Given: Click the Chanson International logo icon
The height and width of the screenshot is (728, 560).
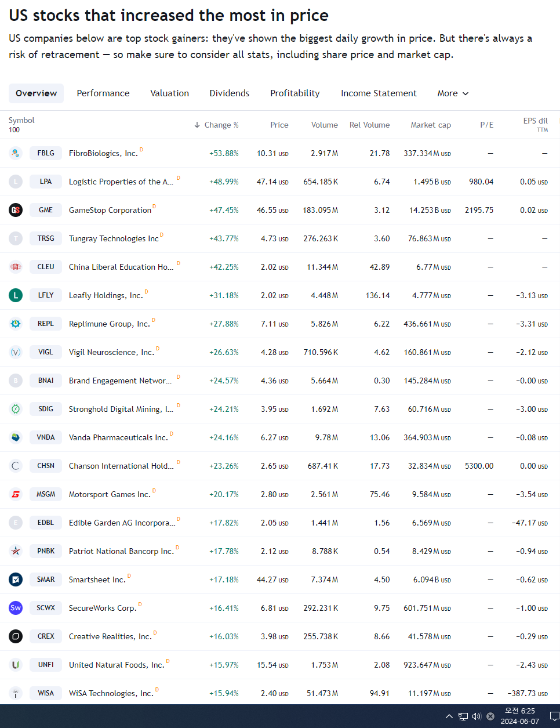Looking at the screenshot, I should 16,466.
